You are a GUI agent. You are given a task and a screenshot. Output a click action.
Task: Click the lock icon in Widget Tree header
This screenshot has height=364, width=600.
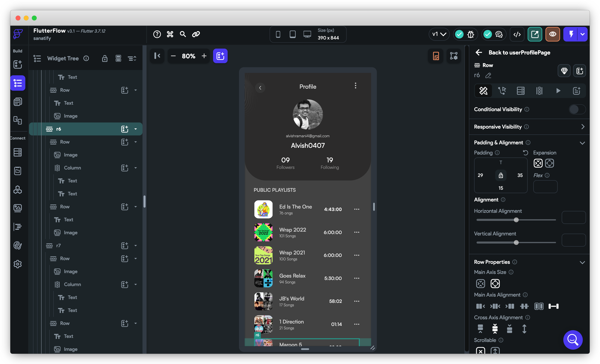pyautogui.click(x=105, y=58)
